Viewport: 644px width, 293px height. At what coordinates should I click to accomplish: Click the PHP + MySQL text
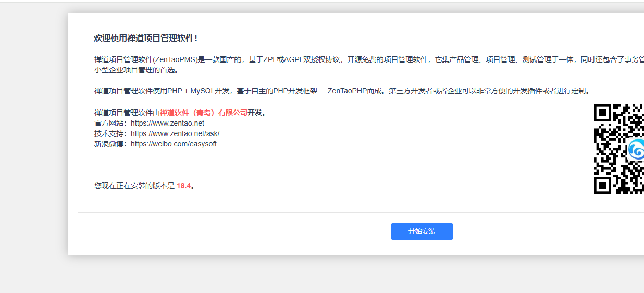coord(189,91)
